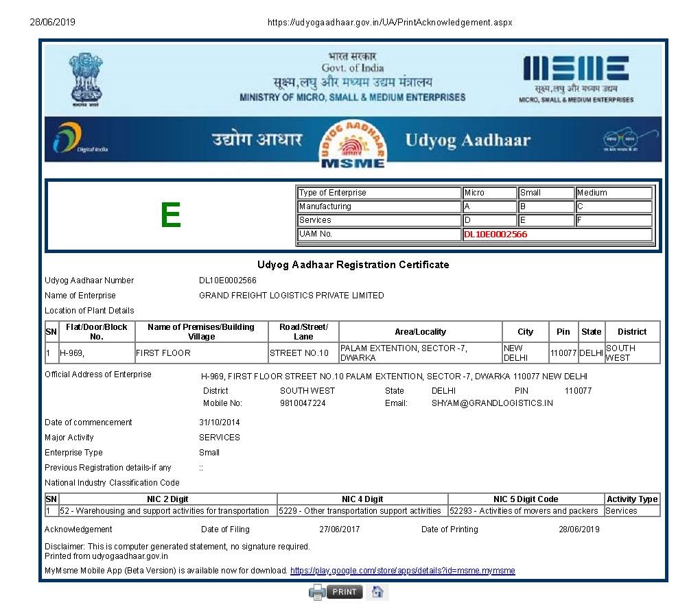Click the circular Udyog Aadhaar MSME emblem

click(x=353, y=143)
